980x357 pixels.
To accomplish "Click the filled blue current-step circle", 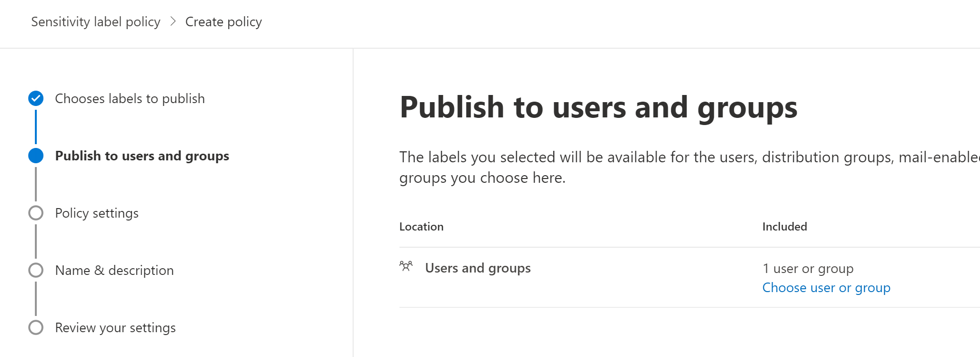I will tap(36, 156).
